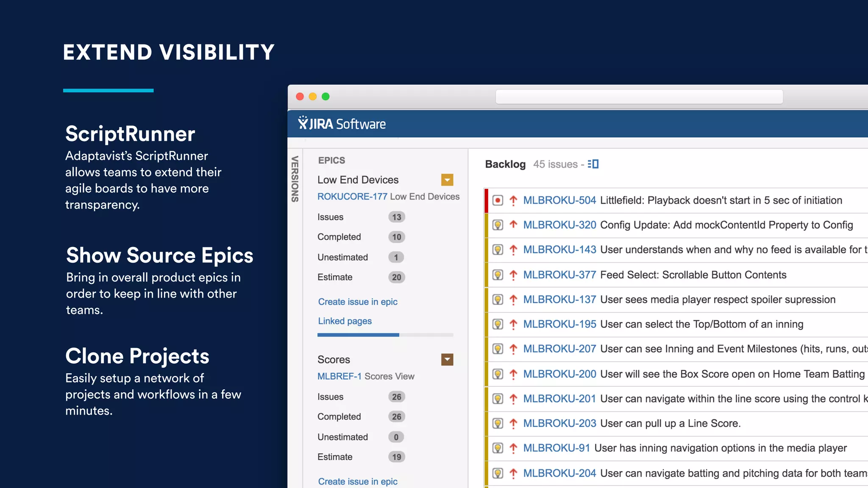Screen dimensions: 868x488
Task: Click priority arrow on MLBROKU-143
Action: click(513, 250)
